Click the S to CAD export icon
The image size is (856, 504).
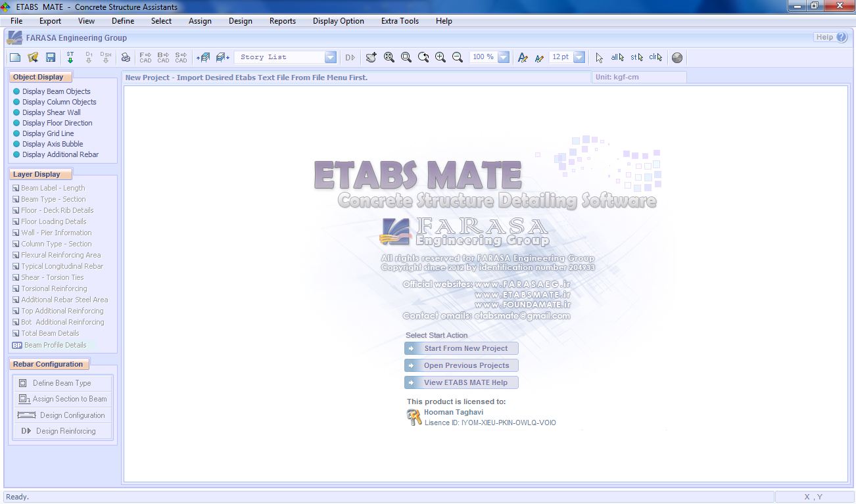pyautogui.click(x=181, y=57)
